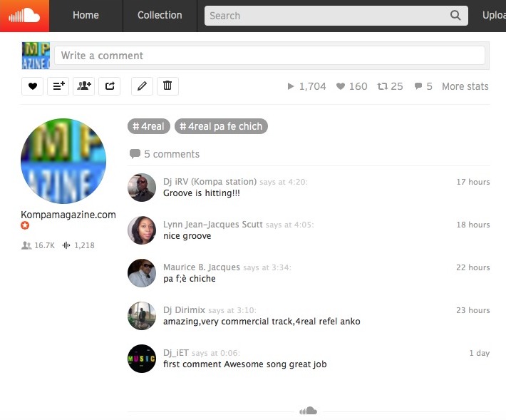Screen dimensions: 506x420
Task: Click Lynn Jean-Jacques Scutt's avatar
Action: click(x=142, y=230)
